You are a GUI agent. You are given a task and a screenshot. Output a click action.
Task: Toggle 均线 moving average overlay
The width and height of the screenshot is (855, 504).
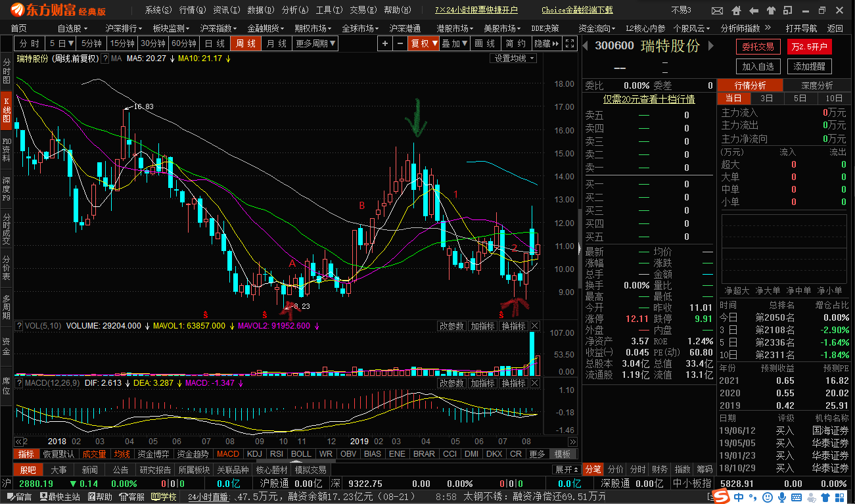122,454
